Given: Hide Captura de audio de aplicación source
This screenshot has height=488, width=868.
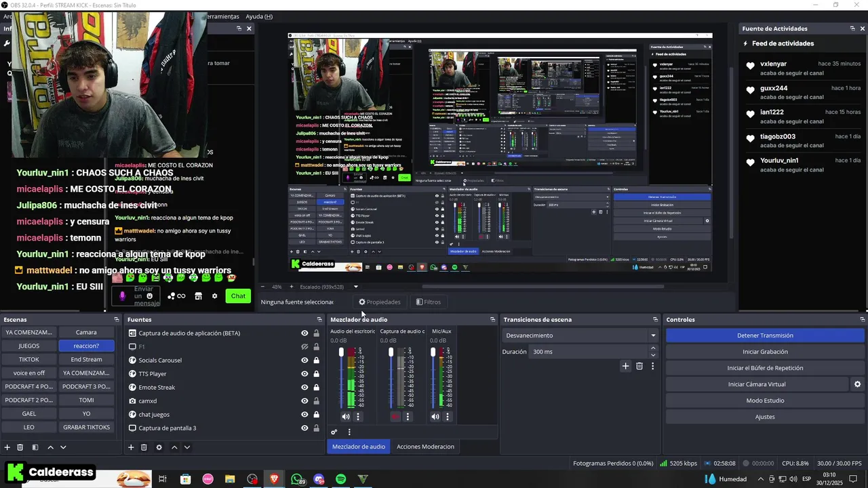Looking at the screenshot, I should coord(304,333).
